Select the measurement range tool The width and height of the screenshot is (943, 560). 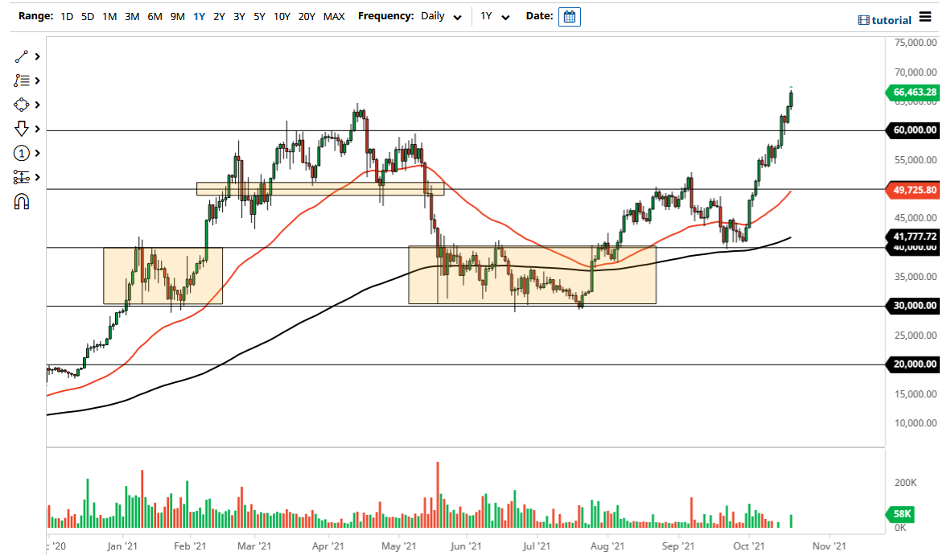(21, 177)
